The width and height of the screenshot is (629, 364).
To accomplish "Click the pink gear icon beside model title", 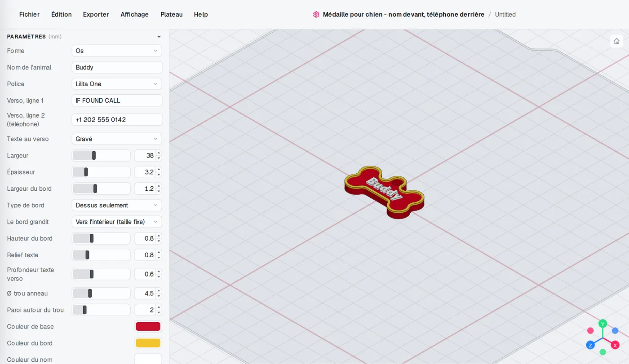I will coord(316,14).
